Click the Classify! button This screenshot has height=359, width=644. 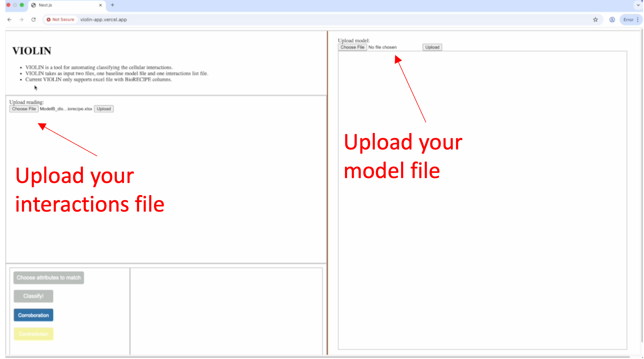34,296
